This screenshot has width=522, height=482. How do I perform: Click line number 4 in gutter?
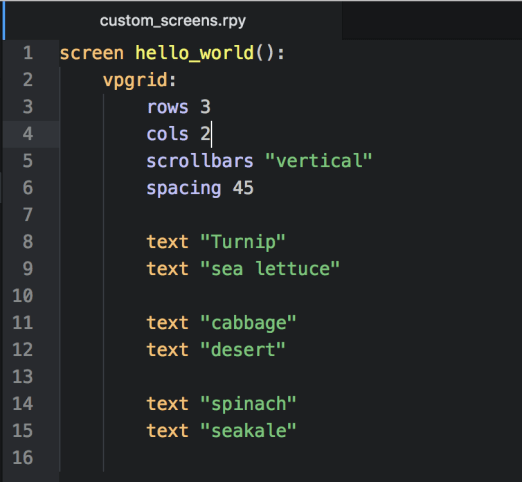tap(28, 134)
